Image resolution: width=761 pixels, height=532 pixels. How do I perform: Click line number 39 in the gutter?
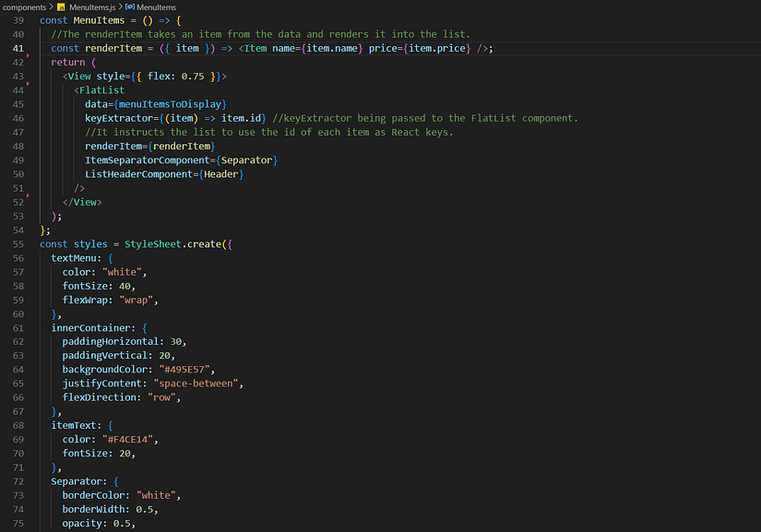pyautogui.click(x=18, y=20)
